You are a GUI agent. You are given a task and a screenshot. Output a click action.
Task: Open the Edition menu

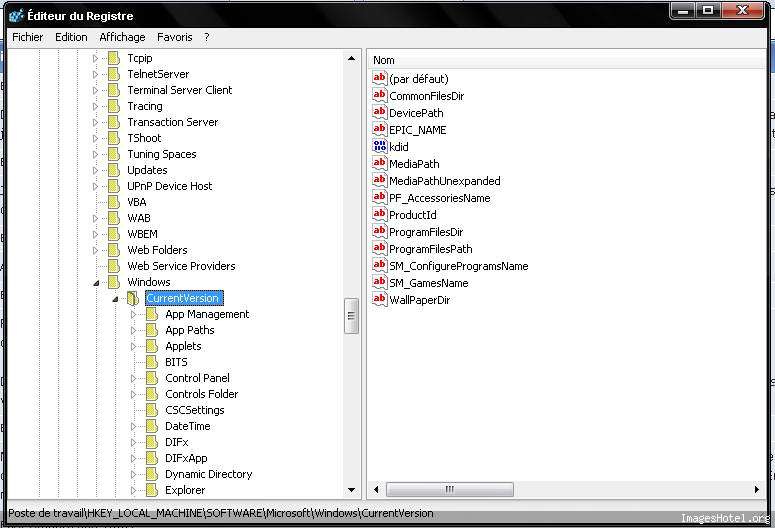point(71,37)
